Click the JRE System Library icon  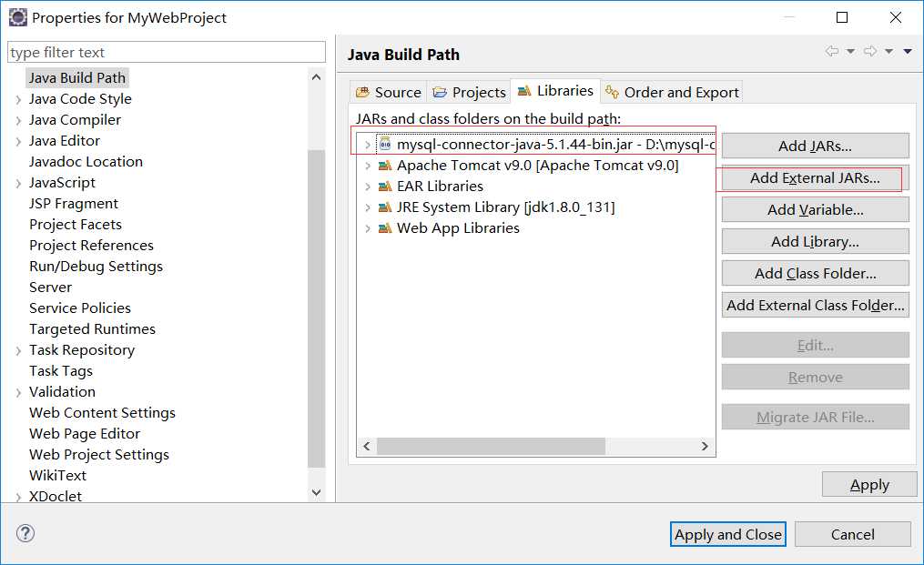[x=385, y=207]
